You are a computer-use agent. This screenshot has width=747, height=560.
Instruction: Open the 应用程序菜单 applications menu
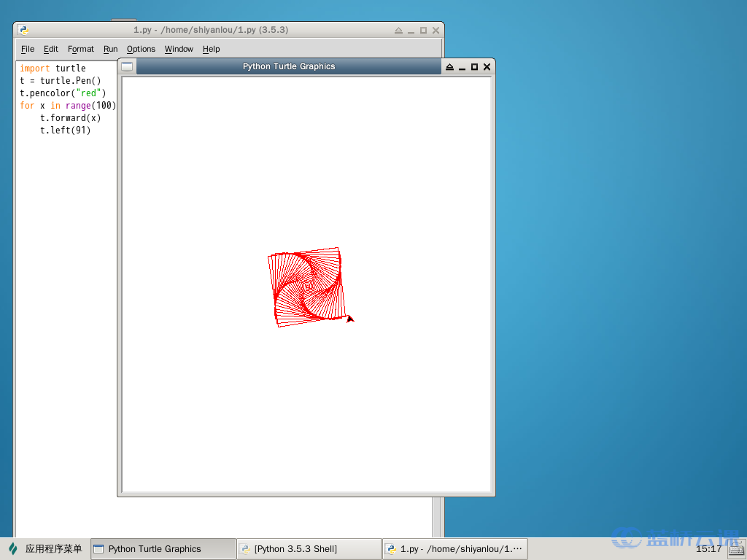45,549
